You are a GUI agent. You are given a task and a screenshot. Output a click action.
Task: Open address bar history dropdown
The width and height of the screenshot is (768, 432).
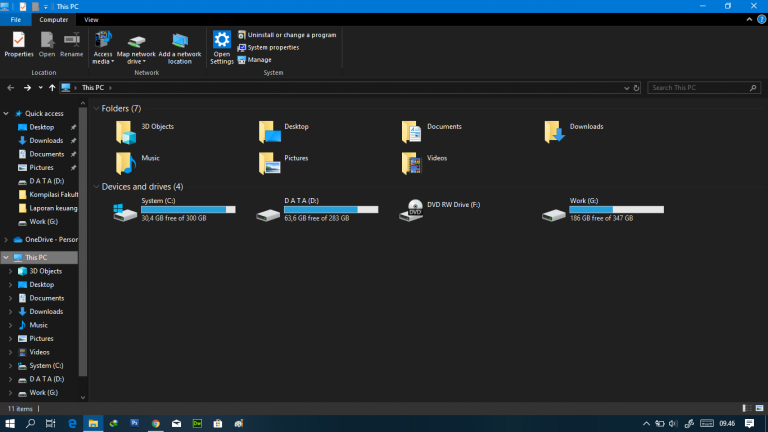coord(626,88)
